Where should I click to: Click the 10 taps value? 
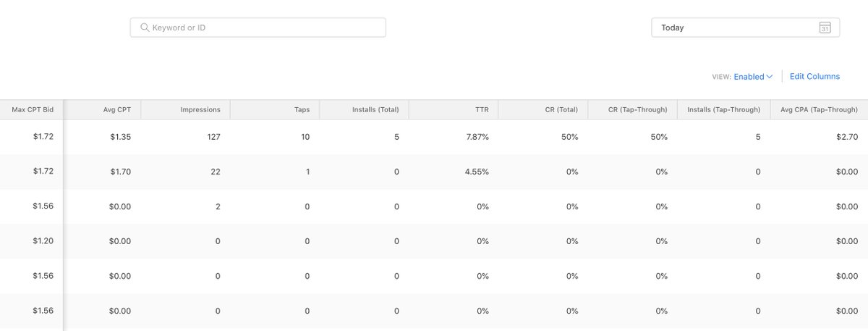click(305, 137)
